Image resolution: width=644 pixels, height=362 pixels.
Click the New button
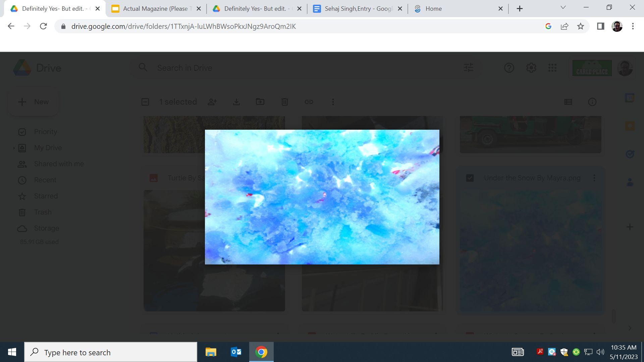click(33, 102)
